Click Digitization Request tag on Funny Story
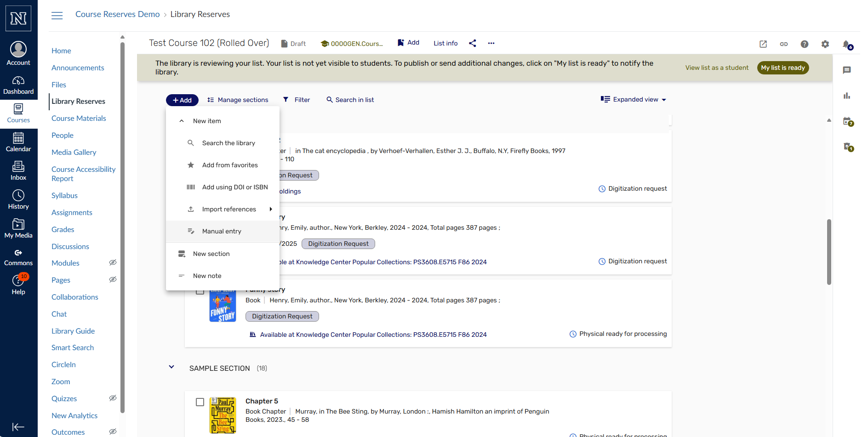Image resolution: width=868 pixels, height=437 pixels. point(282,317)
